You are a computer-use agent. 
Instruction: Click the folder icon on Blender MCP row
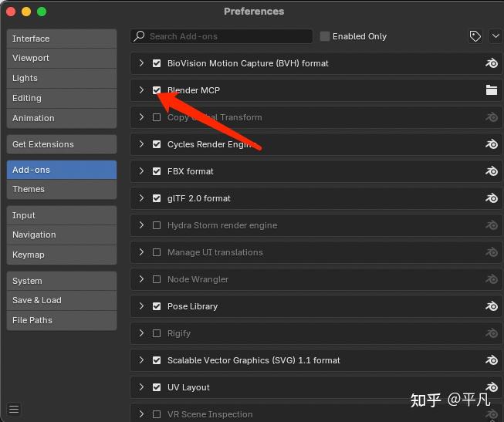coord(492,90)
